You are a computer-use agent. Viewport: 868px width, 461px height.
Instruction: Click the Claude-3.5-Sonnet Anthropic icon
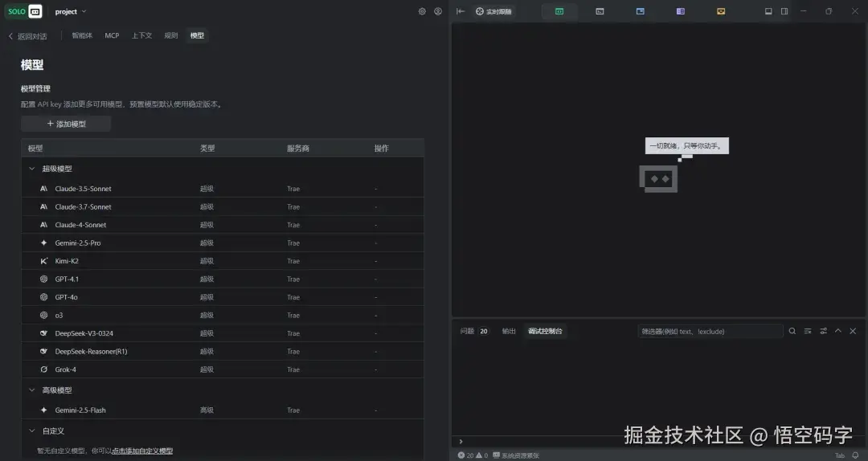tap(43, 189)
